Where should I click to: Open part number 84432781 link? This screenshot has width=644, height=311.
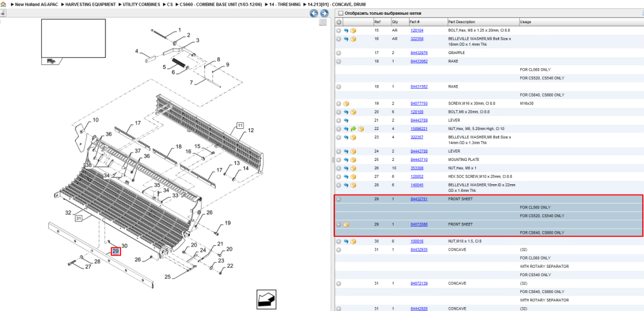point(419,199)
